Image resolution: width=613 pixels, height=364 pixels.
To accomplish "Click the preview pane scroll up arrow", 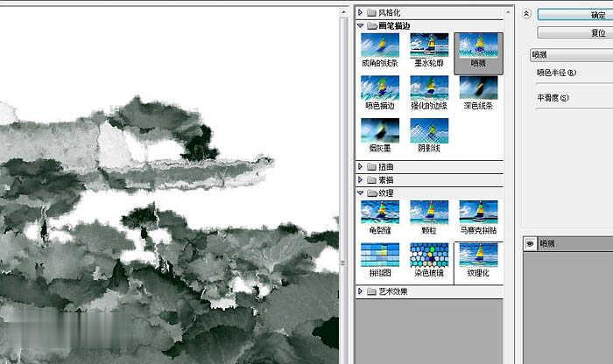I will tap(343, 12).
